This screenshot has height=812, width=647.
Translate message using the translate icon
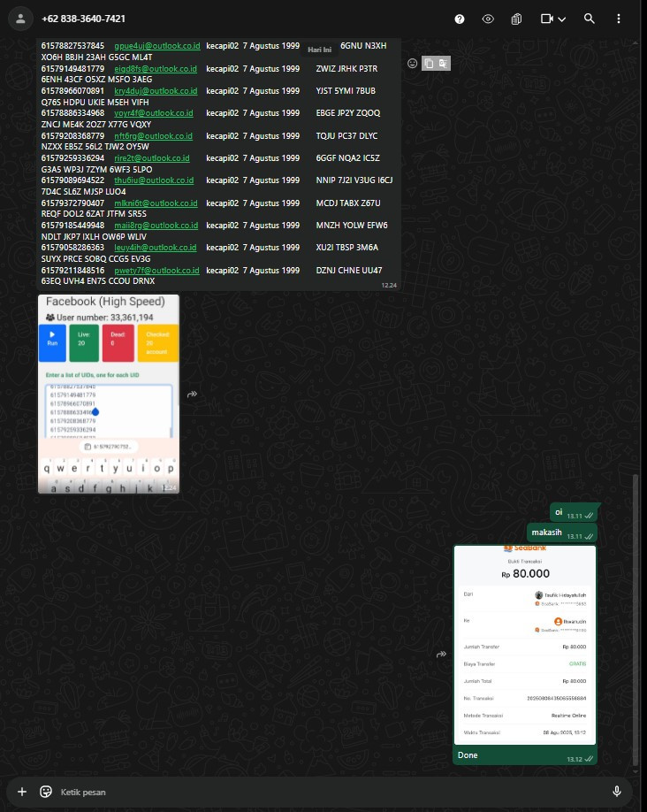pos(443,63)
